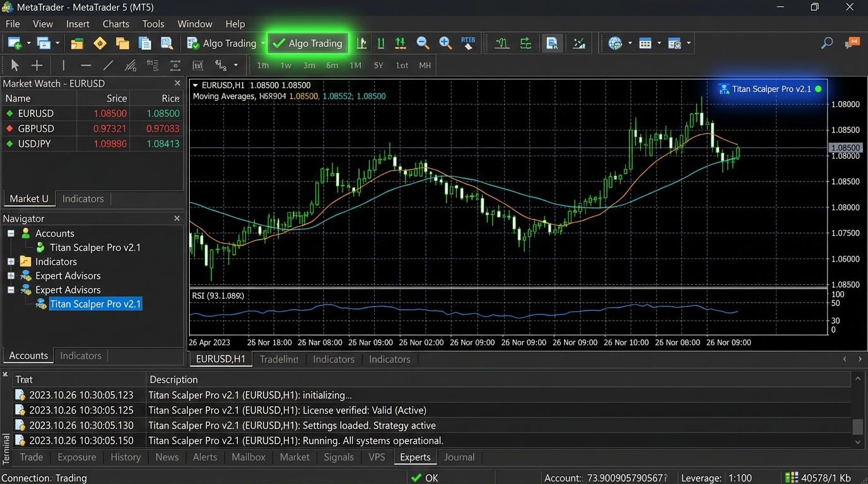This screenshot has height=484, width=868.
Task: Click the terminal log vertical scrollbar thumb
Action: [857, 427]
